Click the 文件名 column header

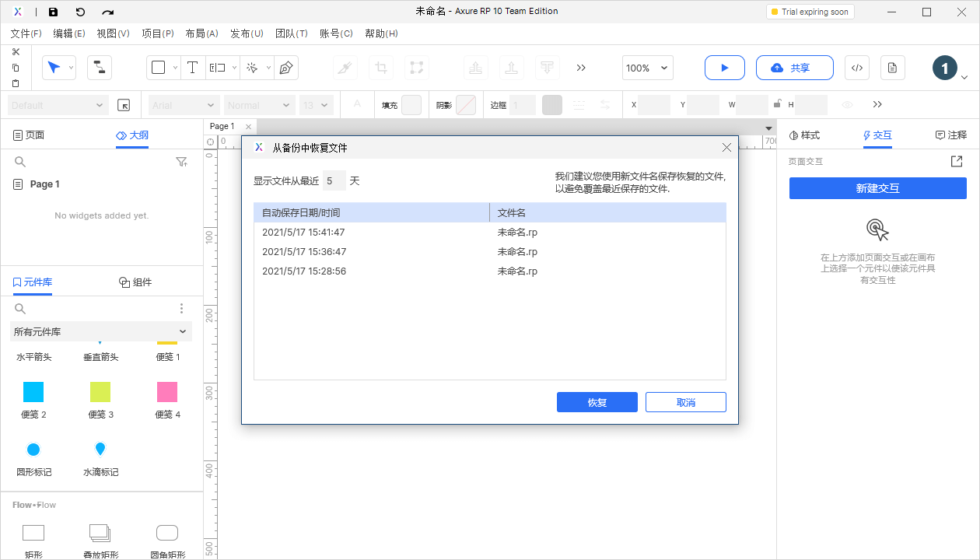(608, 212)
